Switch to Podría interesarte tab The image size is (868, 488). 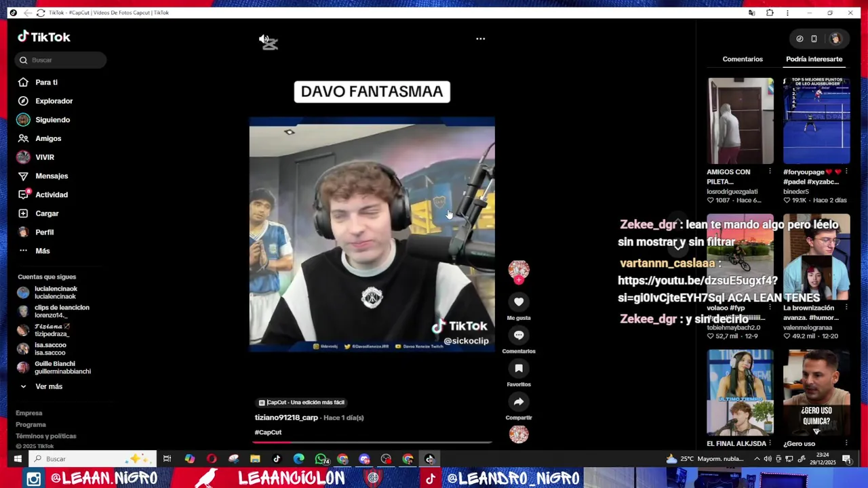click(x=814, y=59)
